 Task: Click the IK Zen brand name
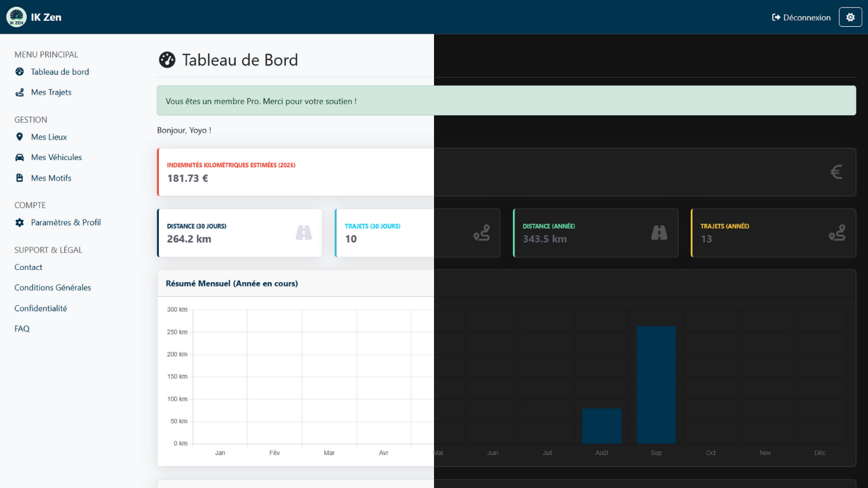pyautogui.click(x=46, y=17)
